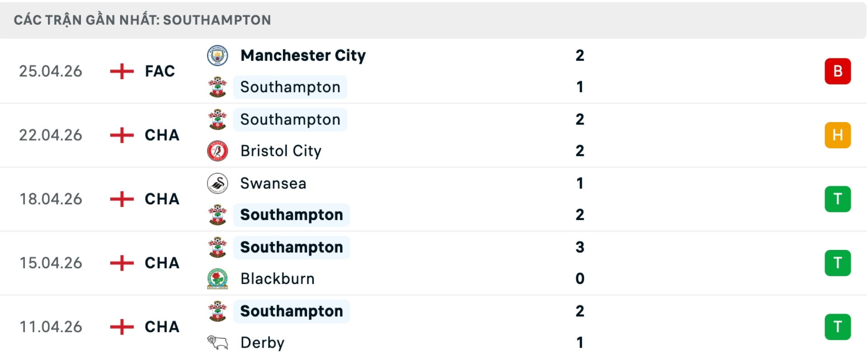Click the Blackburn club crest
This screenshot has height=358, width=868.
[x=217, y=279]
